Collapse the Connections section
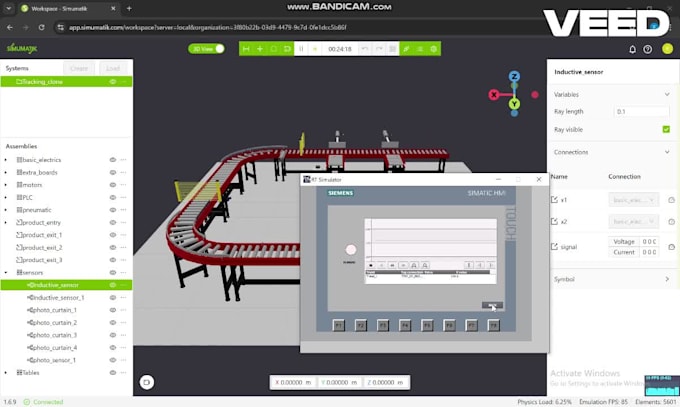 click(667, 152)
